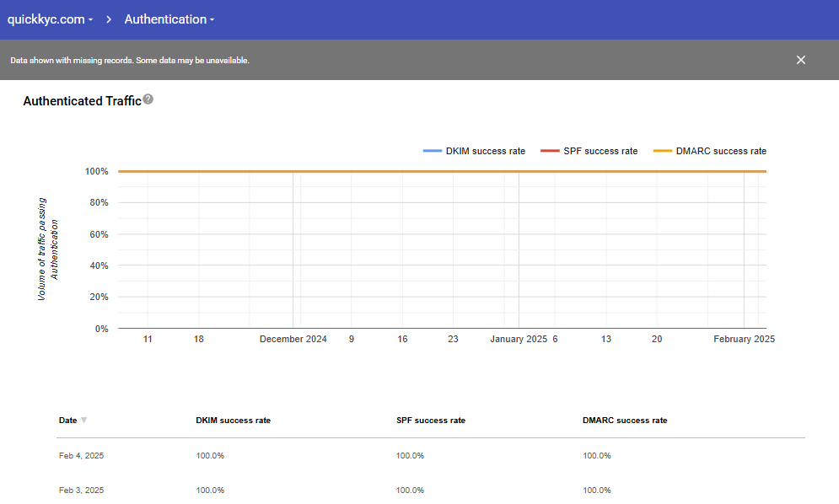Click the help icon beside Authenticated Traffic
This screenshot has height=504, width=839.
point(148,99)
